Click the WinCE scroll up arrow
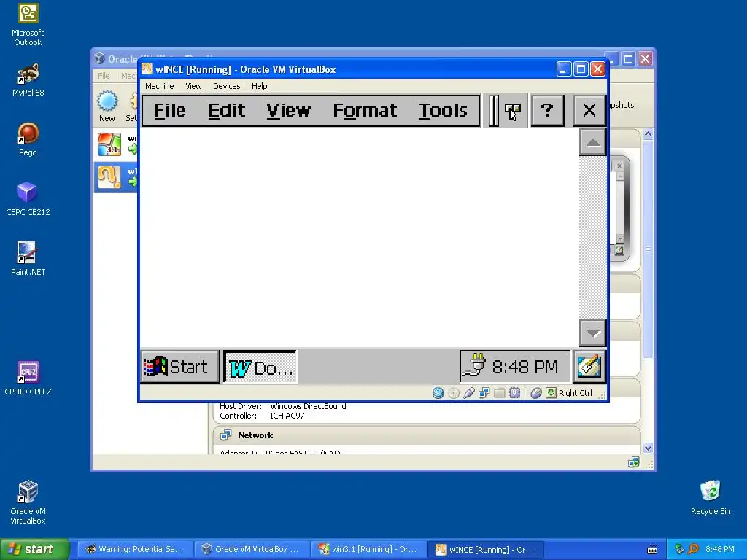The image size is (747, 560). [592, 142]
